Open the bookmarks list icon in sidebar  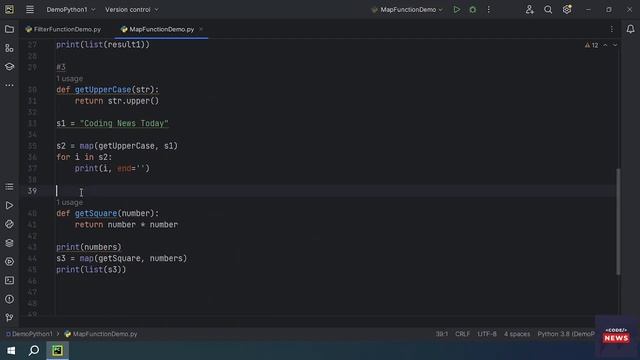(x=9, y=187)
